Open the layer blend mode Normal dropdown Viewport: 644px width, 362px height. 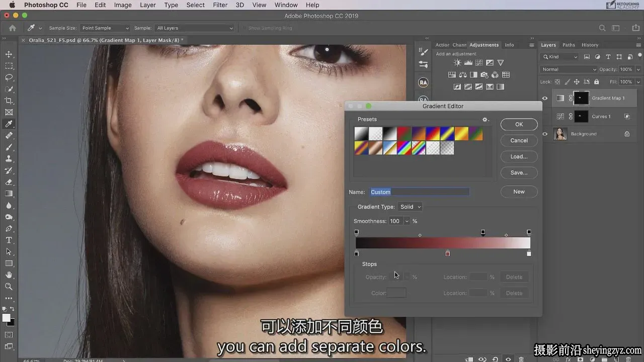point(569,69)
